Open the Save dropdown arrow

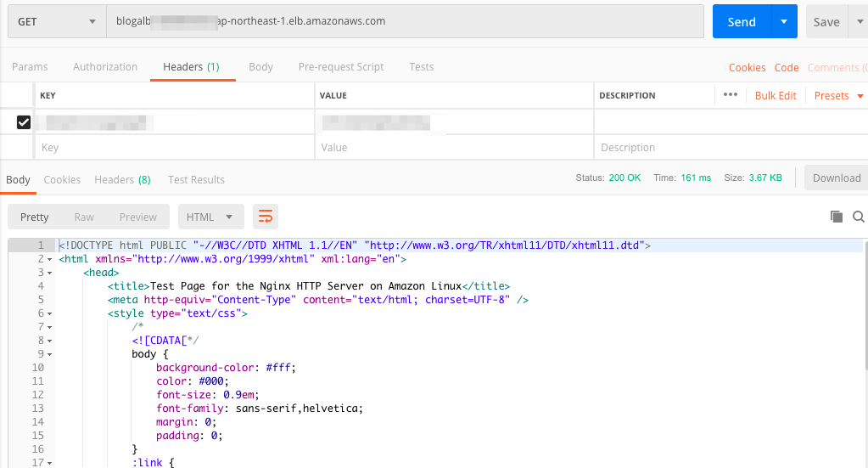[860, 21]
